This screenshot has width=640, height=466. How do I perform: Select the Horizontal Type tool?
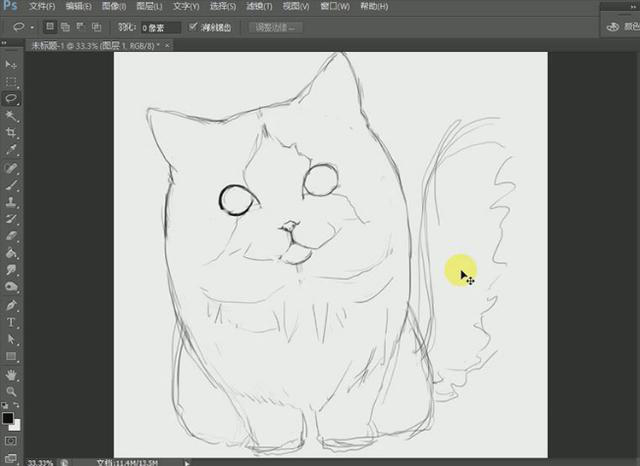tap(12, 323)
